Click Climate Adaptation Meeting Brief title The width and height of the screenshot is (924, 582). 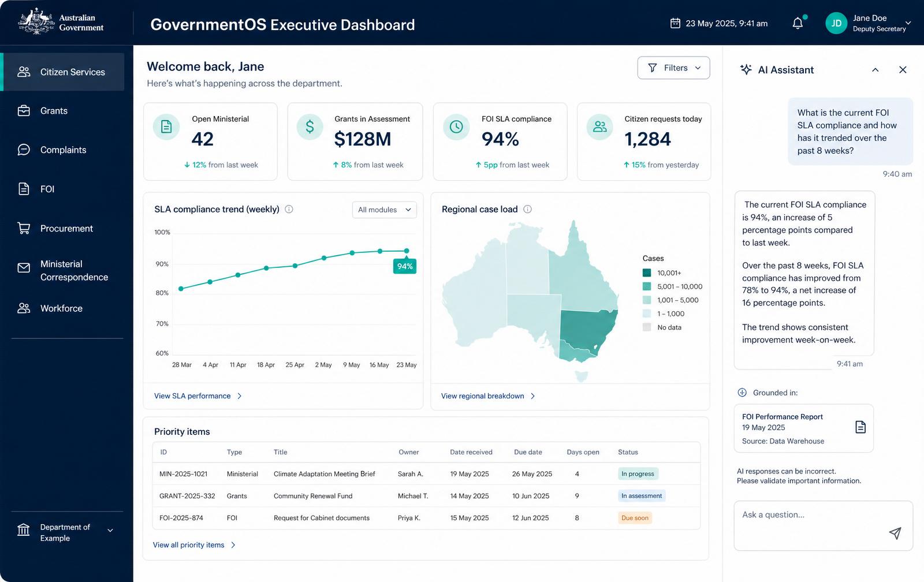tap(324, 473)
